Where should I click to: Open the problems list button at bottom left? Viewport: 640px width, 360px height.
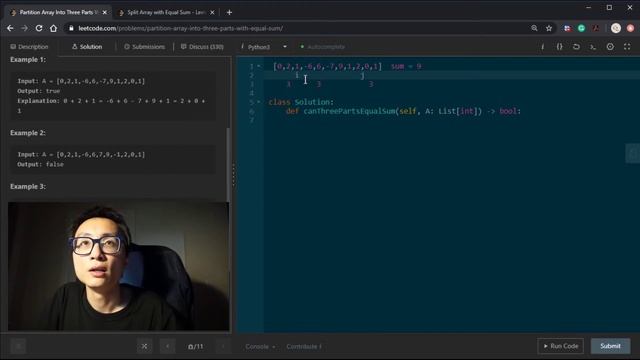18,347
